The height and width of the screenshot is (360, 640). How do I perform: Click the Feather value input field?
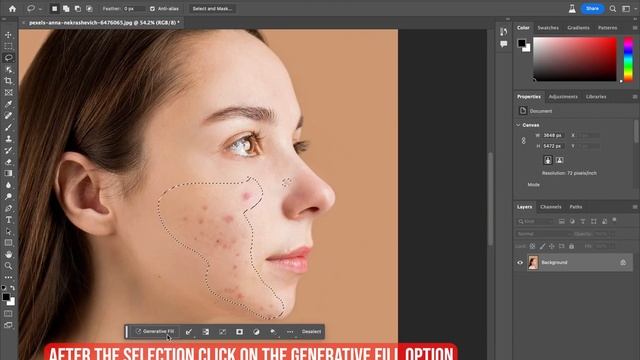pyautogui.click(x=134, y=9)
